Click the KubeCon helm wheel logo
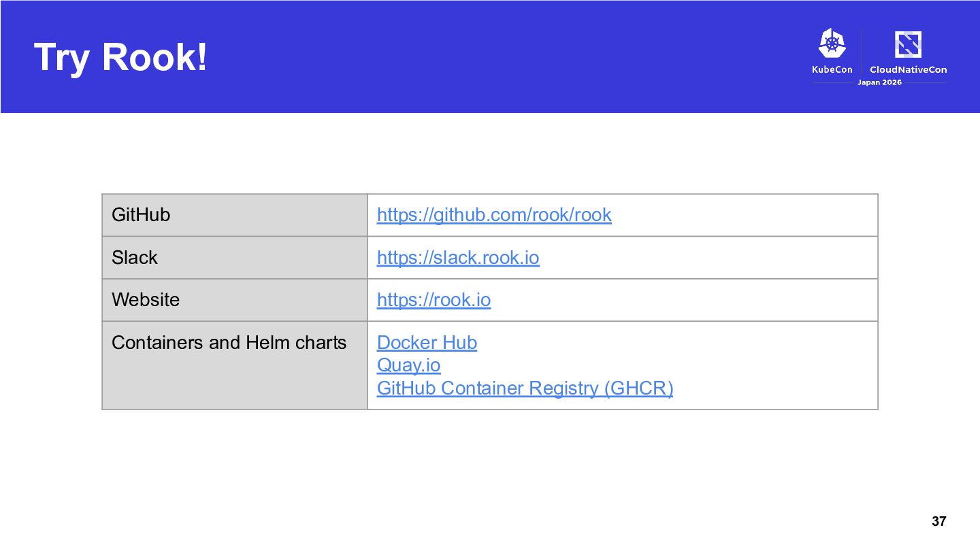 click(x=832, y=43)
